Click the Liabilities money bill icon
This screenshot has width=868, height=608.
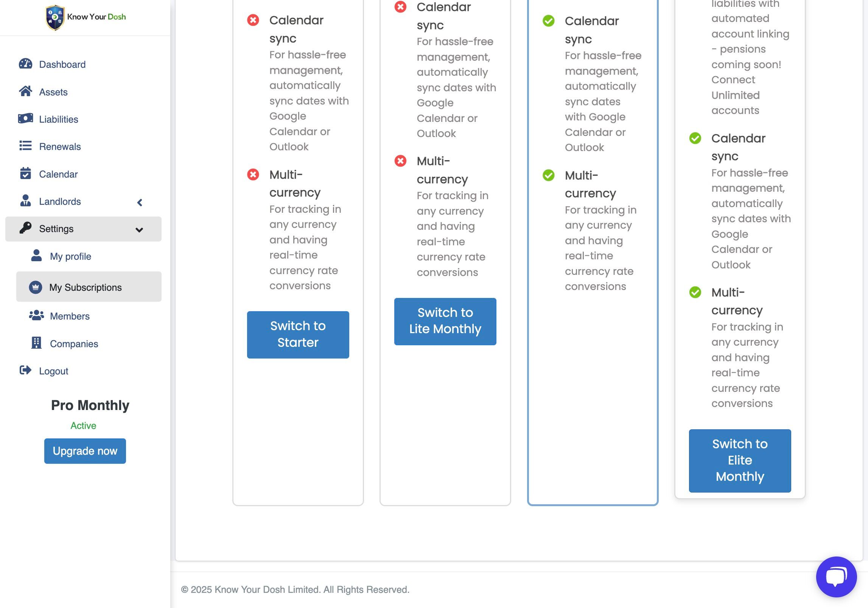[25, 119]
